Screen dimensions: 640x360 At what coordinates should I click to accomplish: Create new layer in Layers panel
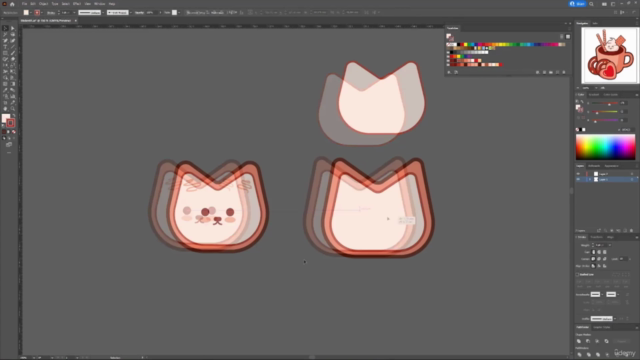pyautogui.click(x=625, y=231)
